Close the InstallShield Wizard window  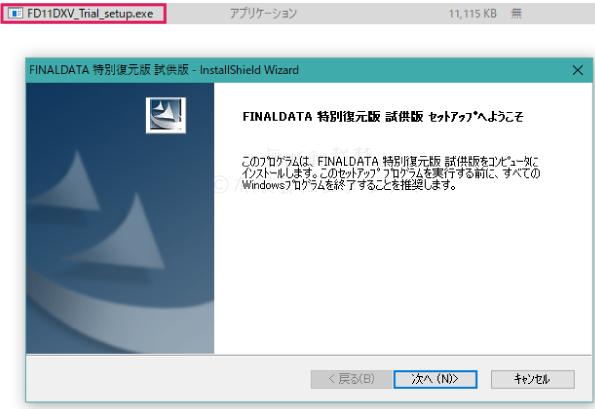coord(578,70)
